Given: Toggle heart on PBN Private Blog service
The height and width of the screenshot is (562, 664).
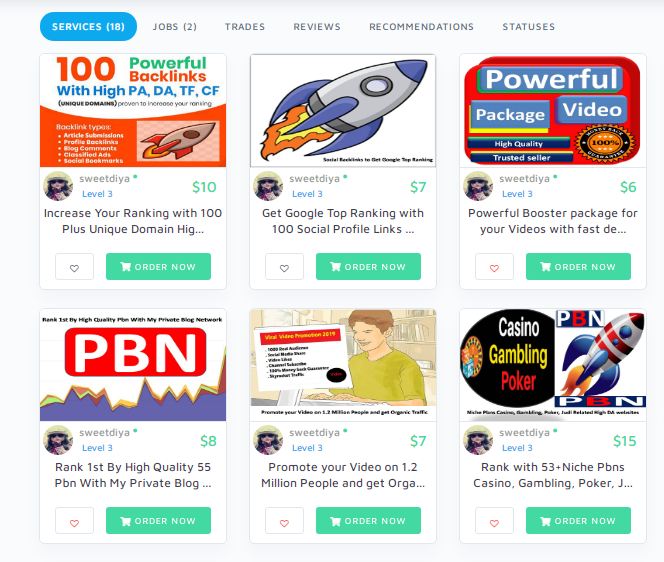Looking at the screenshot, I should click(x=74, y=521).
